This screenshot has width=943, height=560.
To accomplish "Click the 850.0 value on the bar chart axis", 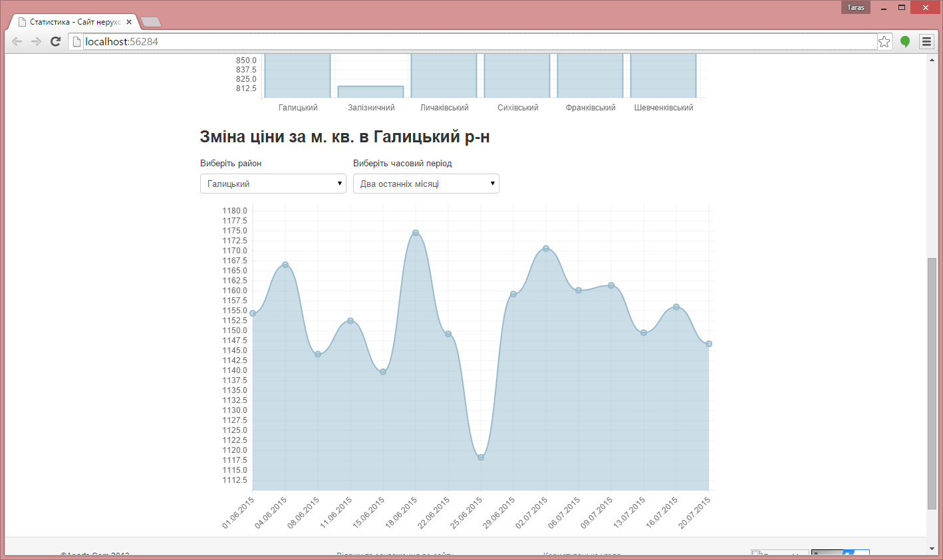I will point(246,61).
